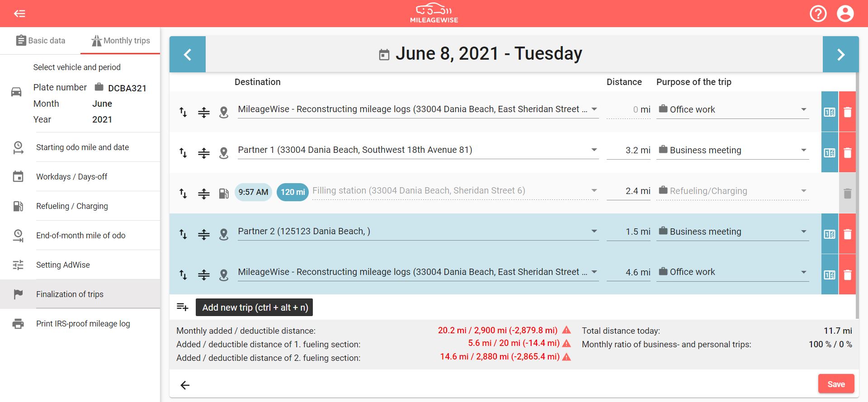Click swap arrows icon in Filling station row
Image resolution: width=868 pixels, height=402 pixels.
tap(183, 194)
